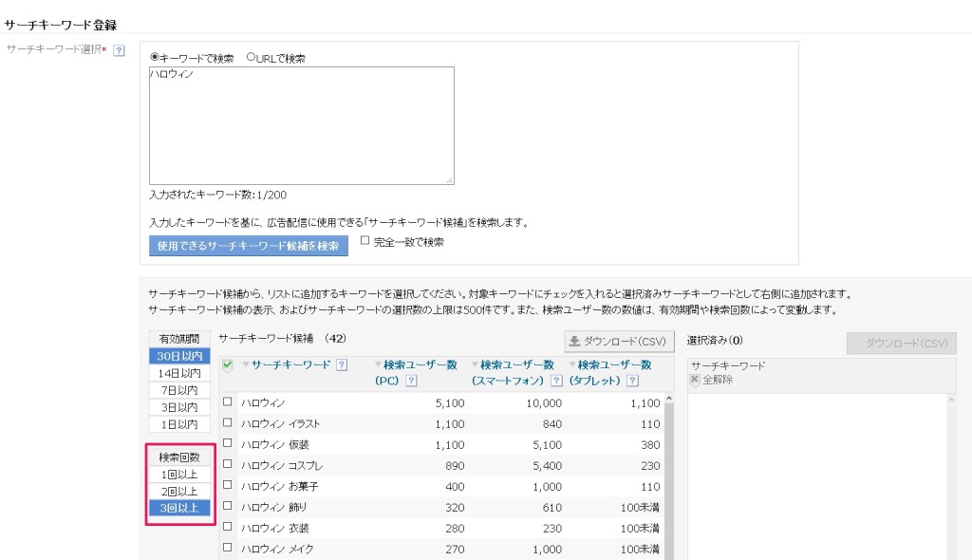
Task: Check the ハロウィン お菓子 row checkbox
Action: (x=228, y=485)
